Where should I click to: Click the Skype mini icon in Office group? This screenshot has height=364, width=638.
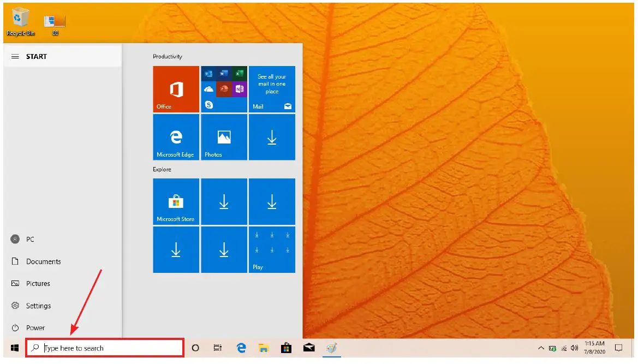(x=208, y=105)
